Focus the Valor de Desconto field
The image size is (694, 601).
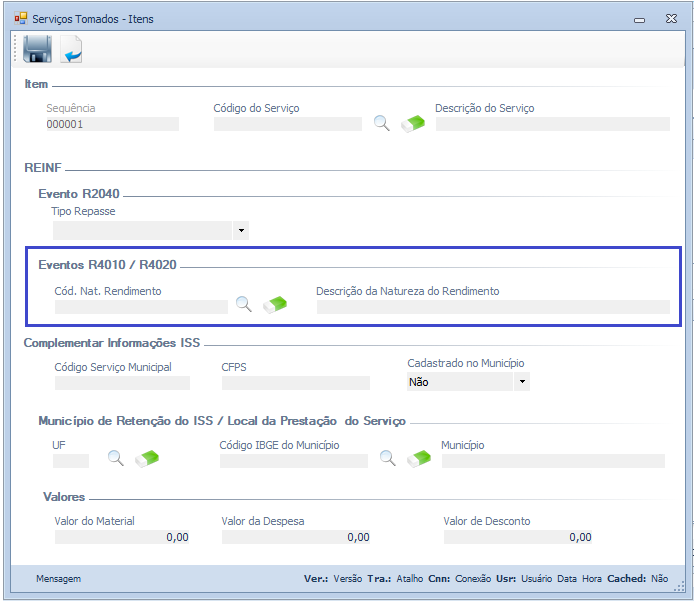518,537
